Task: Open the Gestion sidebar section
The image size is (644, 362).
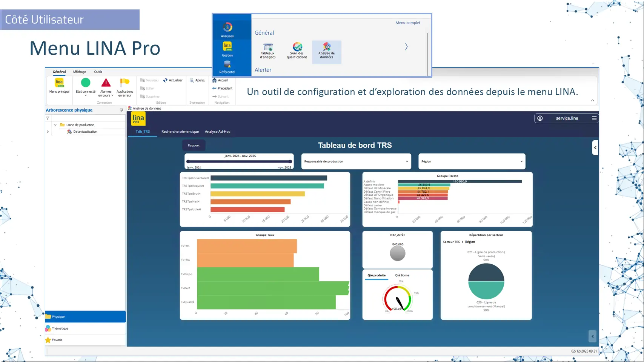Action: (x=227, y=47)
